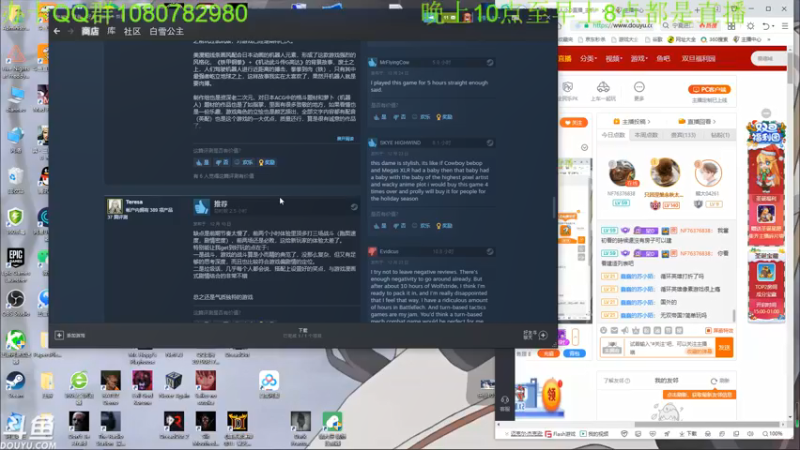Open the 网址大全 bookmark
800x450 pixels.
[x=681, y=39]
